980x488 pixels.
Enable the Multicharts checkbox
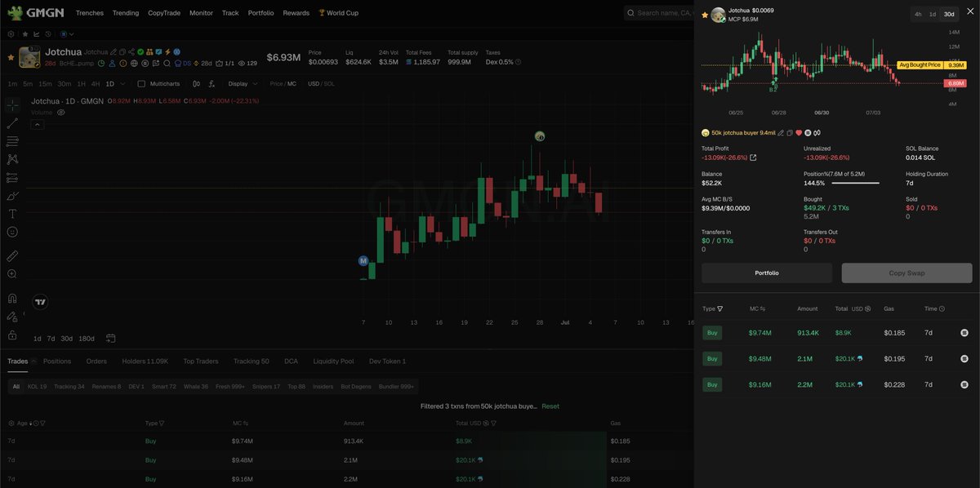pos(141,83)
